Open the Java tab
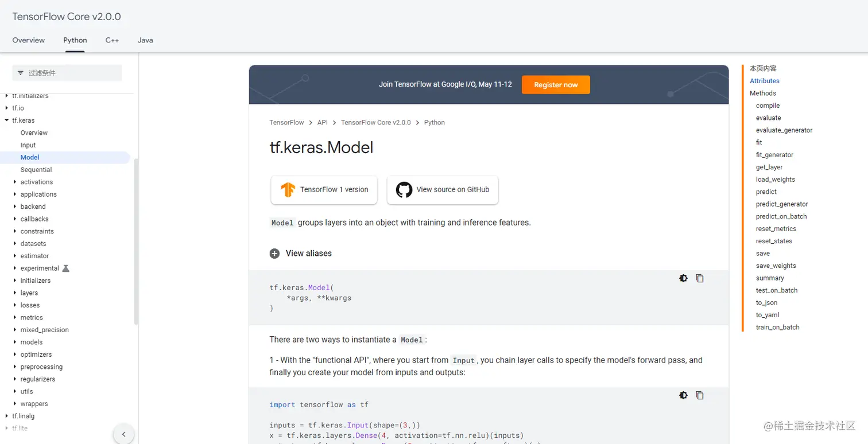The height and width of the screenshot is (444, 868). click(145, 40)
